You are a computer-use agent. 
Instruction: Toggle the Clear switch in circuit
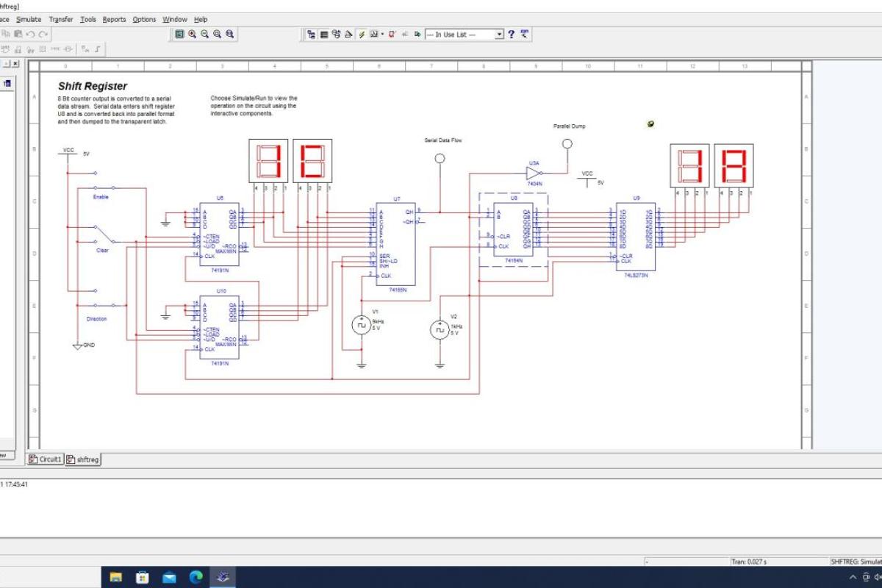coord(103,235)
